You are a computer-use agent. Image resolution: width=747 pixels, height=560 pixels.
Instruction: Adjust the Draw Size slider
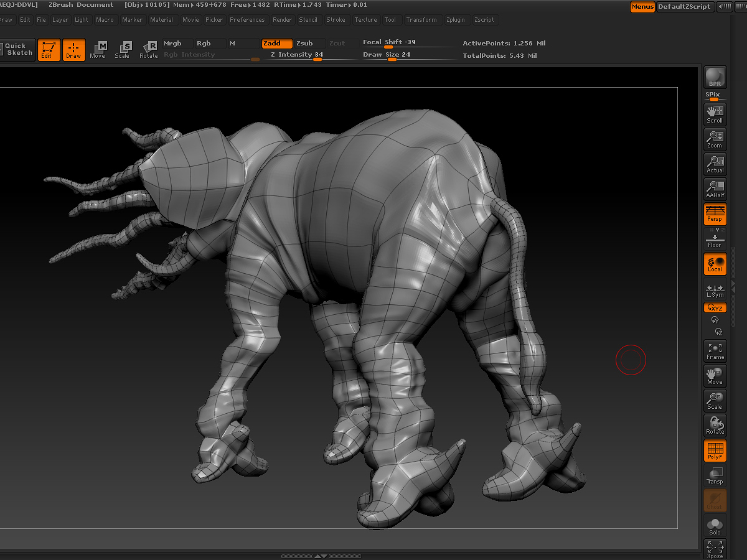click(x=408, y=55)
